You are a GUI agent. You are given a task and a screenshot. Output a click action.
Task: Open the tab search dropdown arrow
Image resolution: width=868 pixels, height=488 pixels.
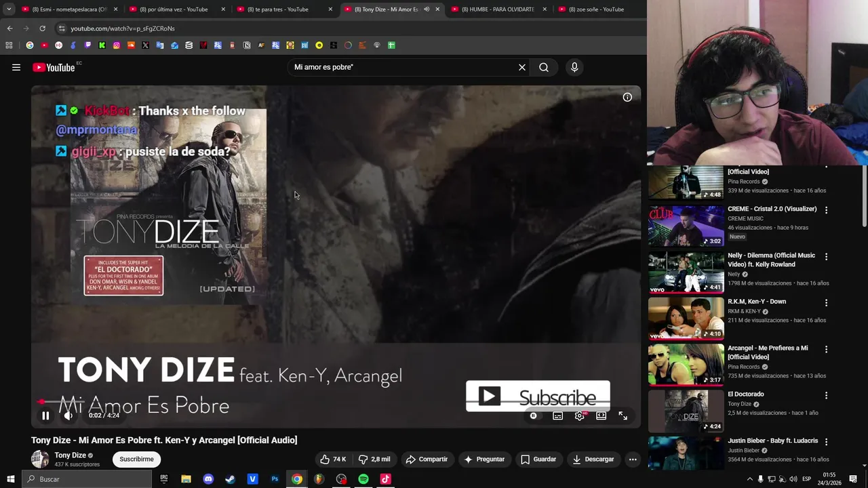pos(9,9)
